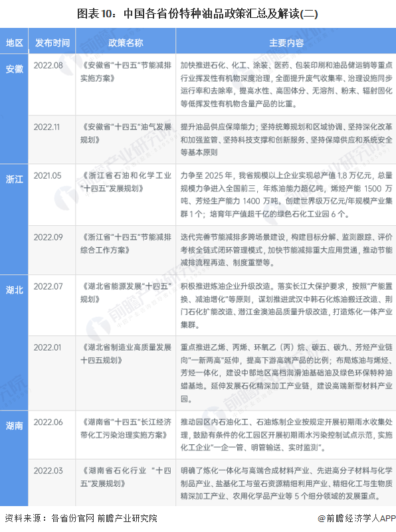The height and width of the screenshot is (532, 396).
Task: Select date cell 2022.01
Action: pyautogui.click(x=47, y=347)
